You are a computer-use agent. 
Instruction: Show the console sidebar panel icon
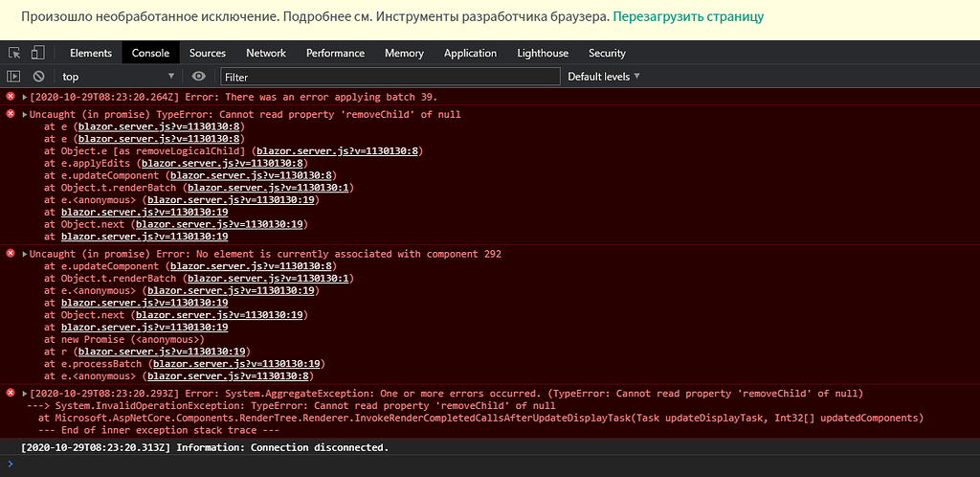pyautogui.click(x=13, y=77)
